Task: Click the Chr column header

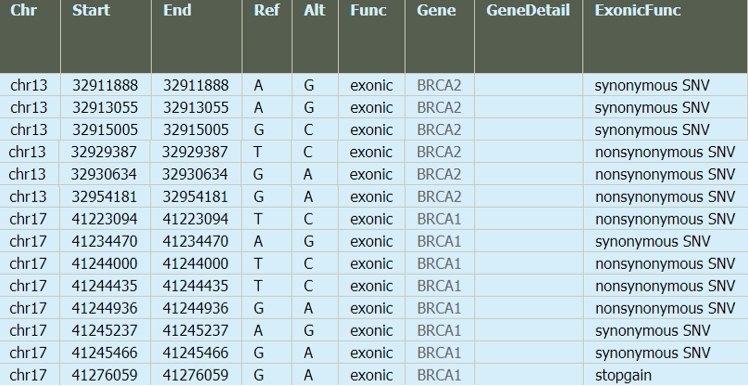Action: pyautogui.click(x=23, y=10)
